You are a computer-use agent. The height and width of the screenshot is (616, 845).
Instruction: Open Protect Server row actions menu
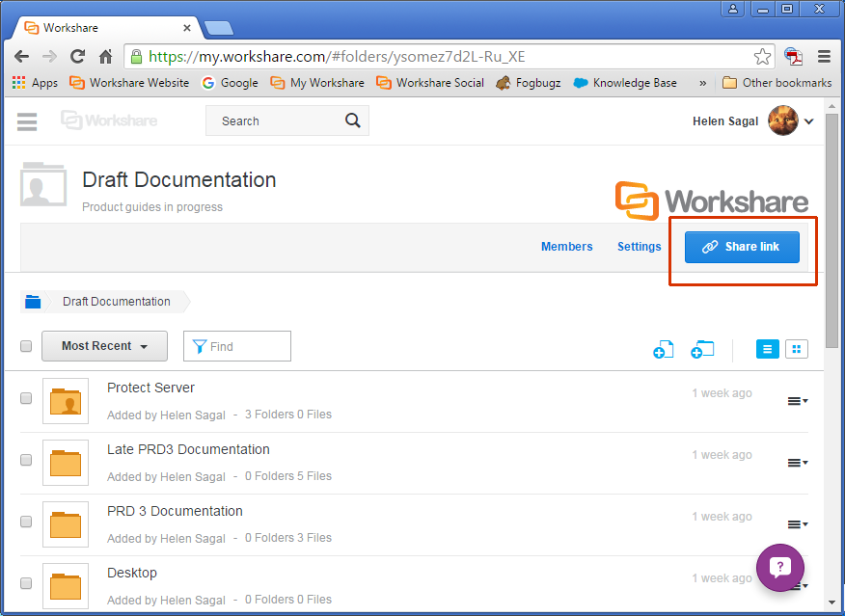[798, 401]
